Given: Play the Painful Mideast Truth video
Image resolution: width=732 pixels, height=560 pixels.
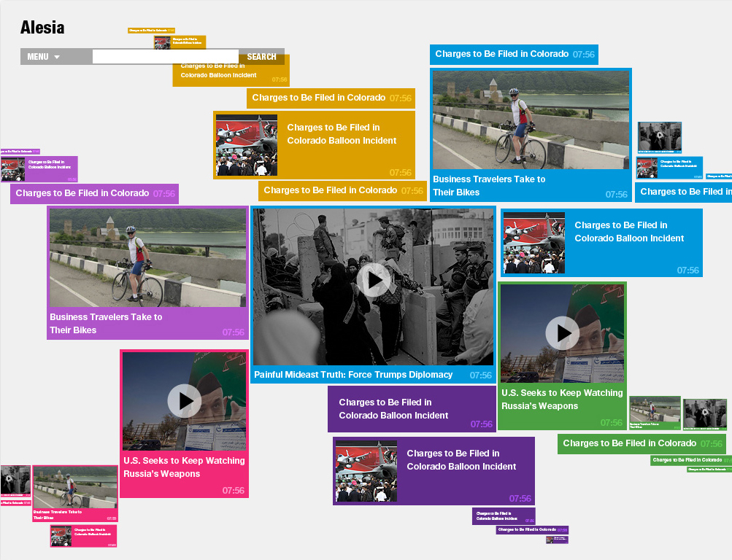Looking at the screenshot, I should coord(374,280).
